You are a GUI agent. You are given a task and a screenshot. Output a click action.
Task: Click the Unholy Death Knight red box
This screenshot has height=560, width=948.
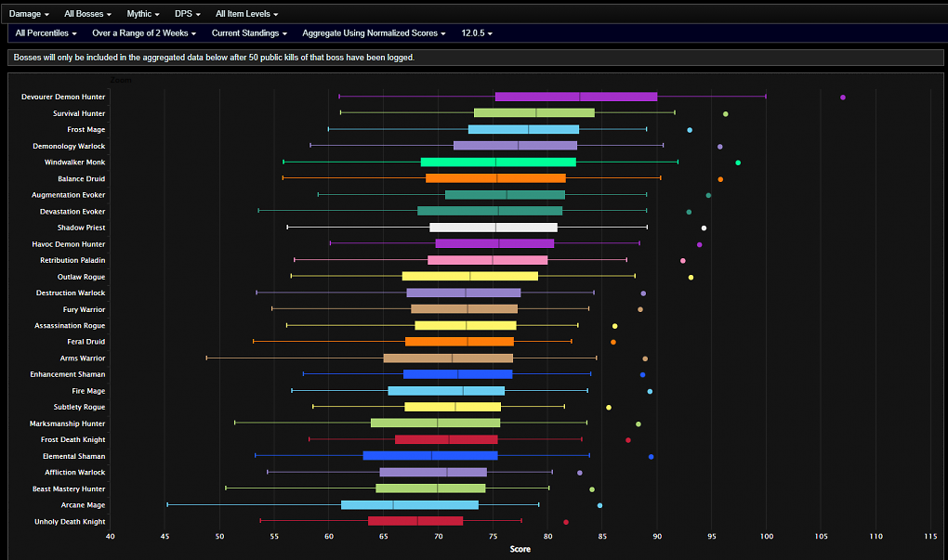(x=415, y=521)
